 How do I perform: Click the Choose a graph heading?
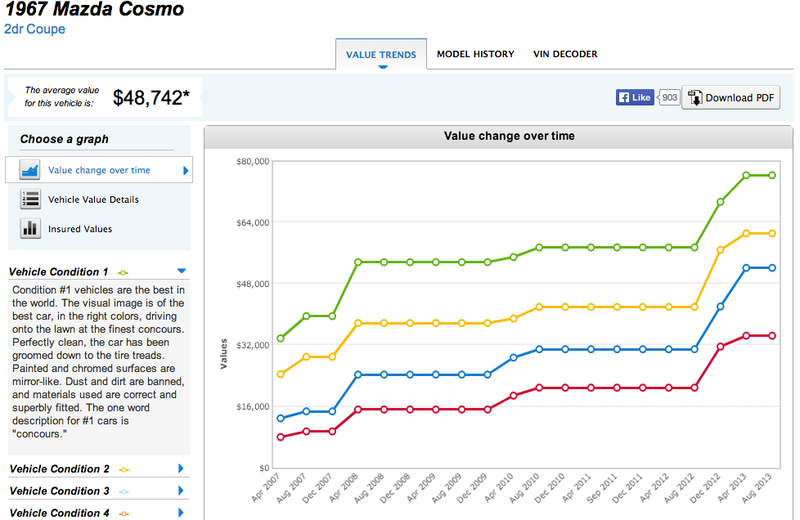[64, 139]
